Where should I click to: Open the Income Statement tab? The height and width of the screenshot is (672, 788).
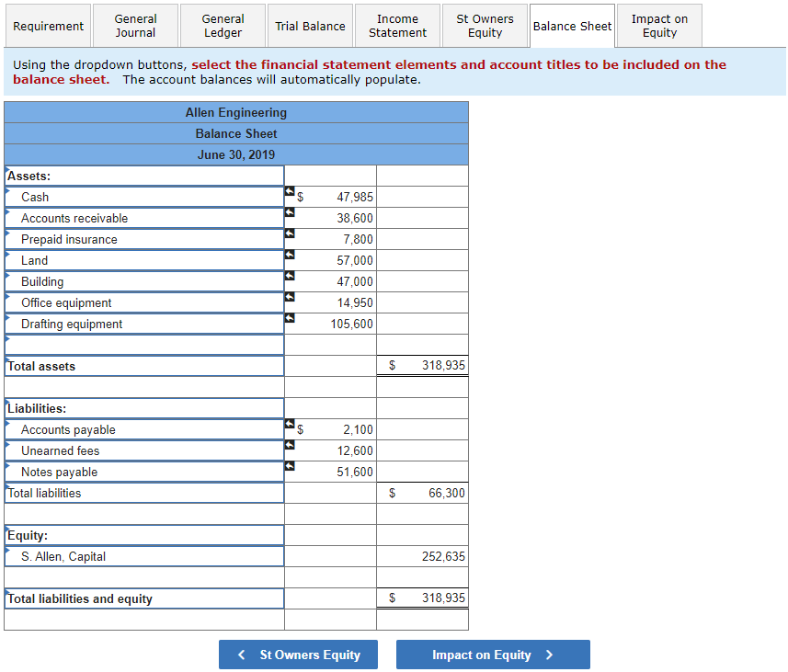click(x=397, y=26)
